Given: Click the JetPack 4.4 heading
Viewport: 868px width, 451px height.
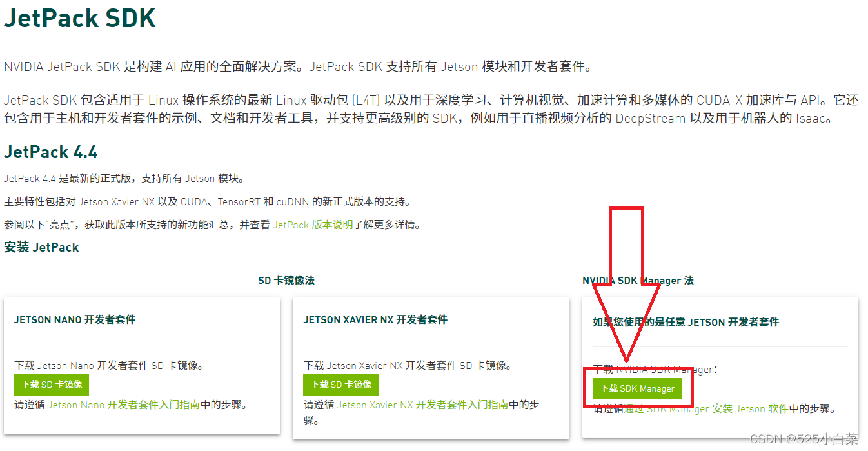Looking at the screenshot, I should (50, 152).
